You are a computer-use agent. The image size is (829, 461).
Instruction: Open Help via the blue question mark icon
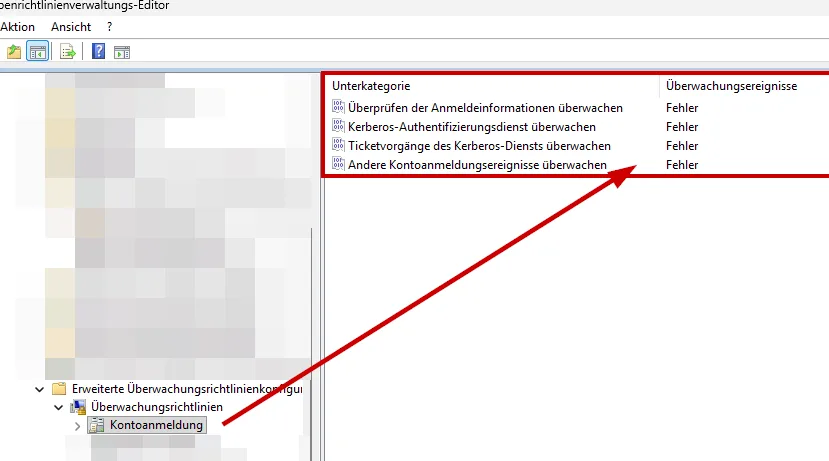98,52
